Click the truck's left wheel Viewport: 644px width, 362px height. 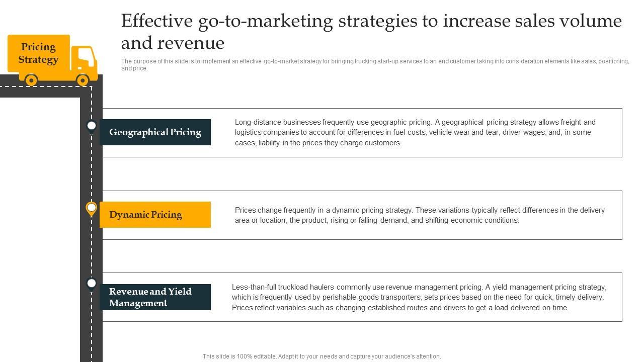[31, 80]
